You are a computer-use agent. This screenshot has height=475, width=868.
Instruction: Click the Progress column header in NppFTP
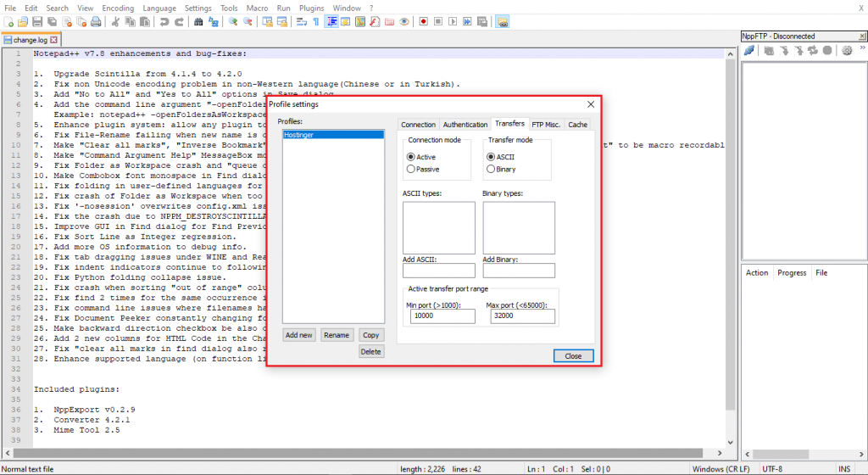tap(792, 273)
